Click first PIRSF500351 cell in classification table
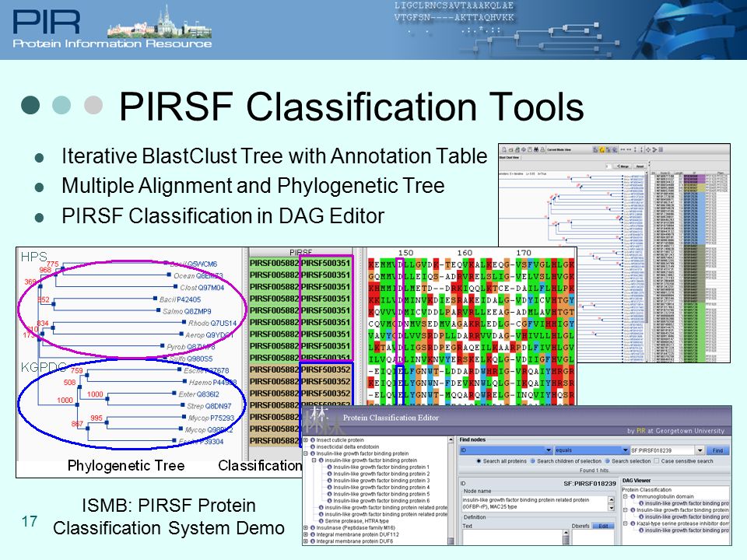 [x=326, y=263]
